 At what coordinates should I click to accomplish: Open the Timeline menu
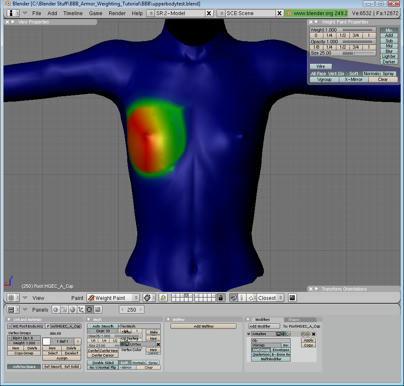click(x=73, y=13)
